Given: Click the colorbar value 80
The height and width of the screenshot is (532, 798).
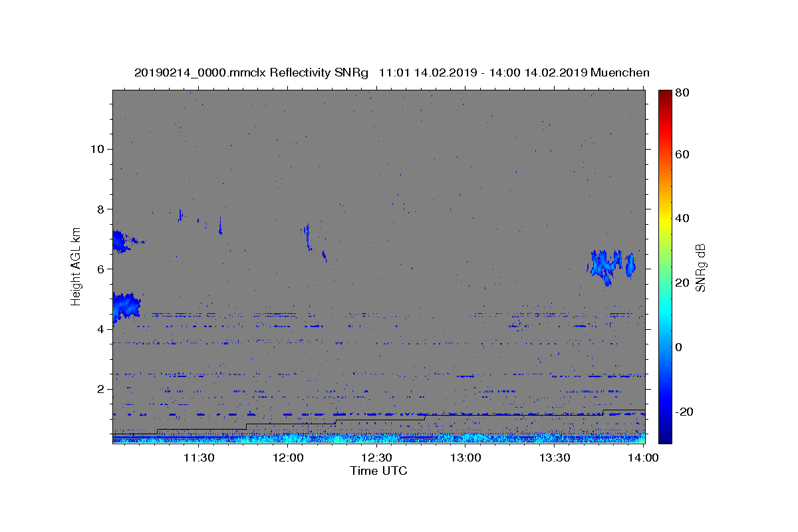Looking at the screenshot, I should (x=682, y=93).
